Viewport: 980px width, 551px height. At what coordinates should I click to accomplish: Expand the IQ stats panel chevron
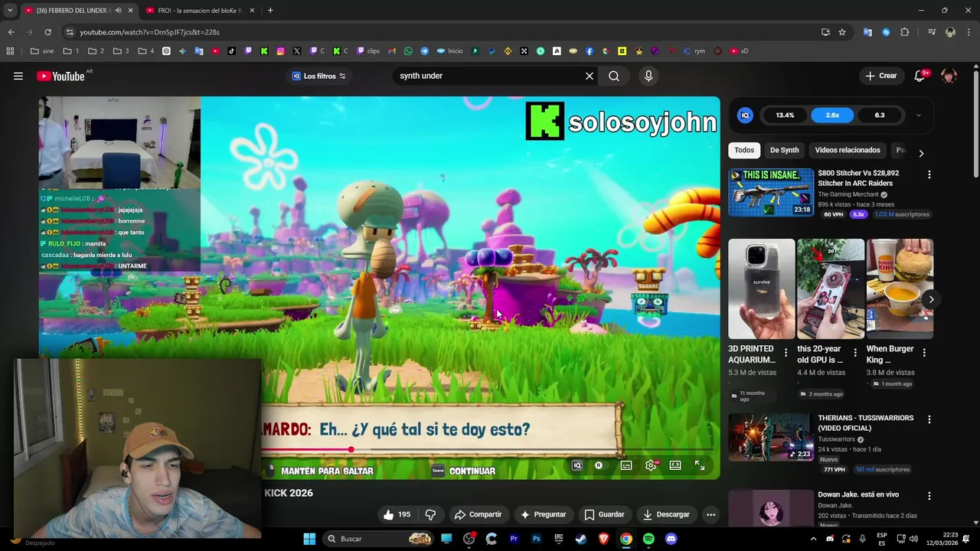(918, 116)
